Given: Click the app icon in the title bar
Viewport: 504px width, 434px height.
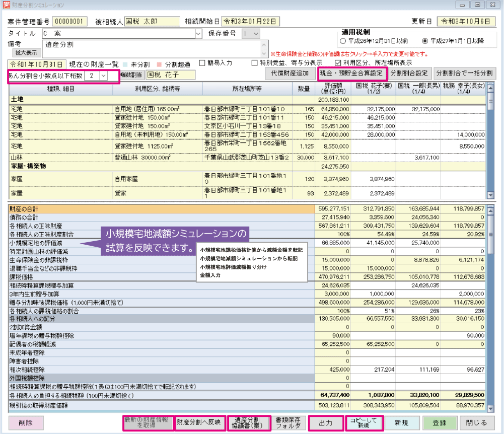Looking at the screenshot, I should click(6, 5).
